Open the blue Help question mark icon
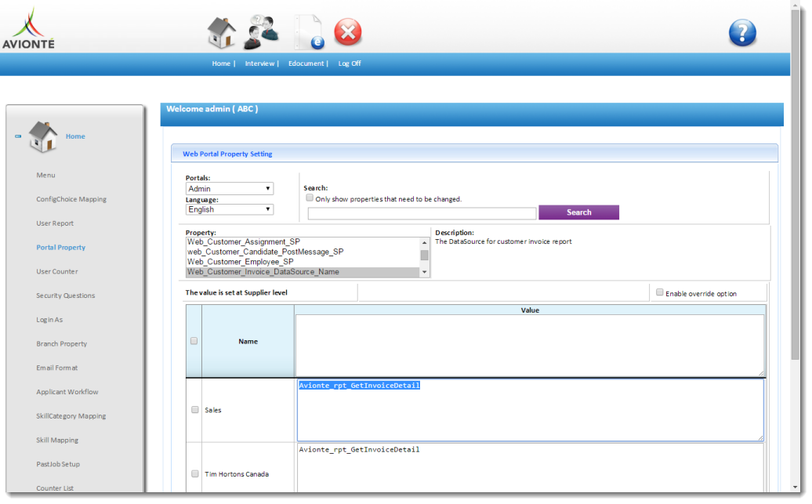Screen dimensions: 812x504 pyautogui.click(x=741, y=33)
